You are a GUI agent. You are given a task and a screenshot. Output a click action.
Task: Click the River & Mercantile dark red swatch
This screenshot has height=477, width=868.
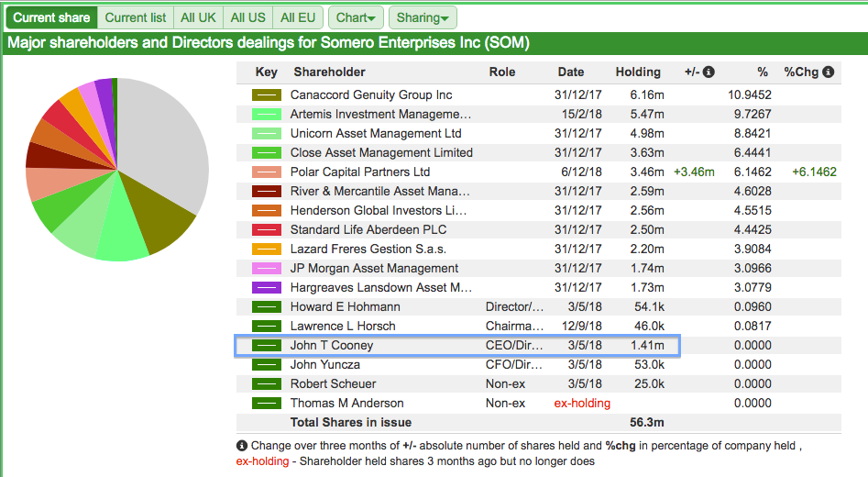(x=267, y=191)
